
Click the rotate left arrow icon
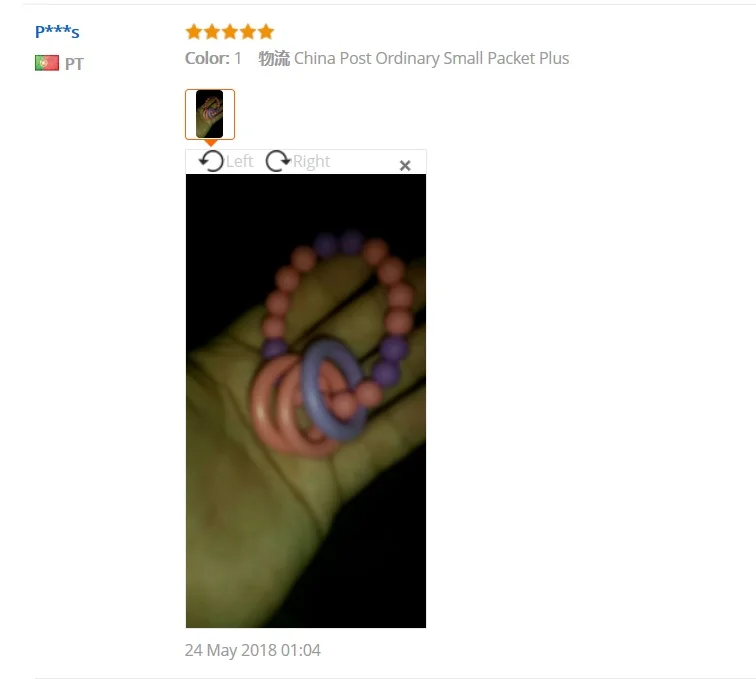(211, 161)
